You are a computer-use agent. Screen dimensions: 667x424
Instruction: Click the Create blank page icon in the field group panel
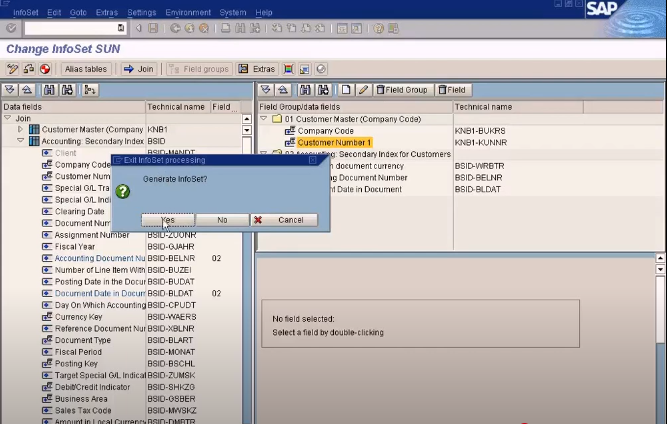(346, 90)
